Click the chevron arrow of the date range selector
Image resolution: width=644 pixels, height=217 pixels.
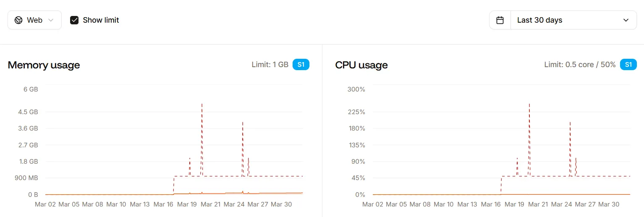coord(626,20)
